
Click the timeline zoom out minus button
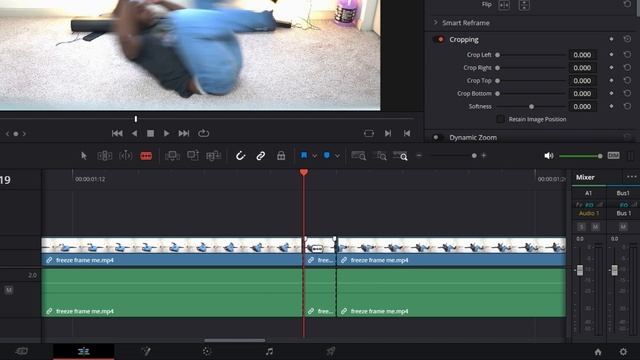(419, 156)
